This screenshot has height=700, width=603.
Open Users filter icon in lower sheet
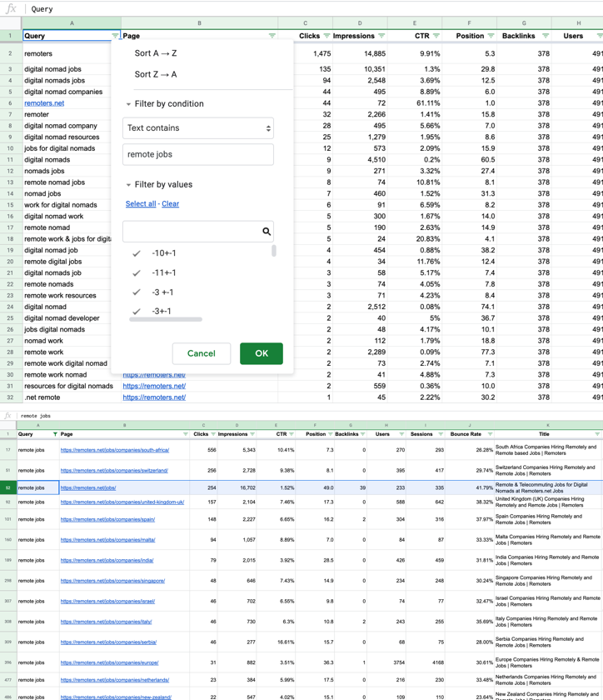click(401, 434)
